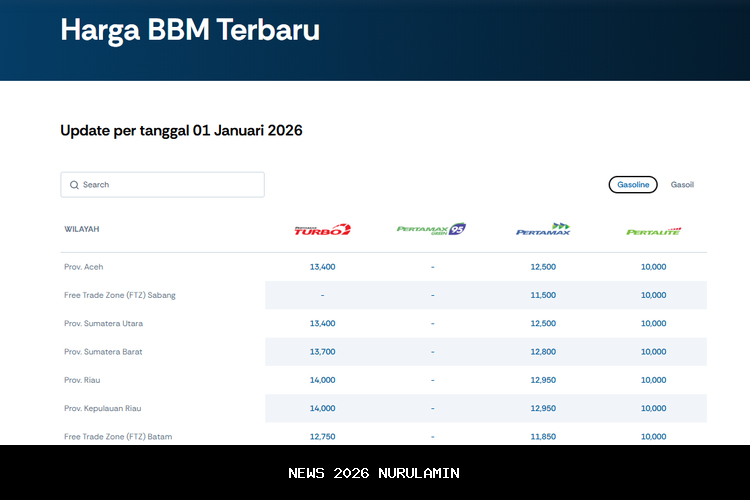Click Sabang Pertamax price 11,500

(x=543, y=295)
